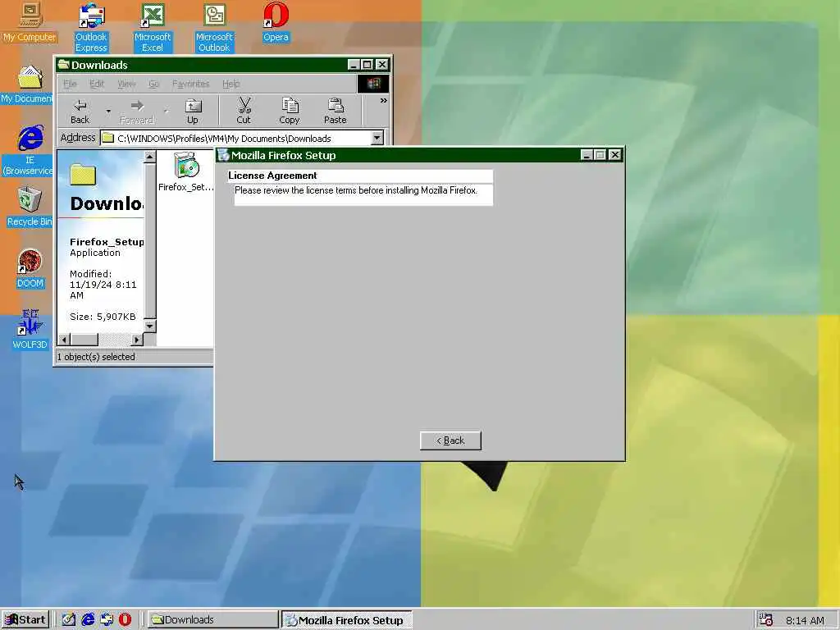Screen dimensions: 840x630
Task: Click the Up folder toolbar button
Action: click(x=192, y=112)
